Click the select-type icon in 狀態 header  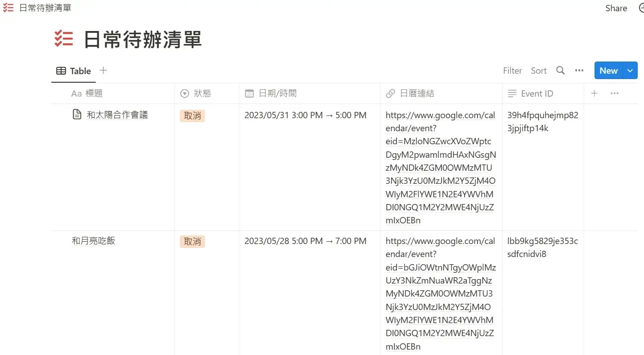click(185, 93)
